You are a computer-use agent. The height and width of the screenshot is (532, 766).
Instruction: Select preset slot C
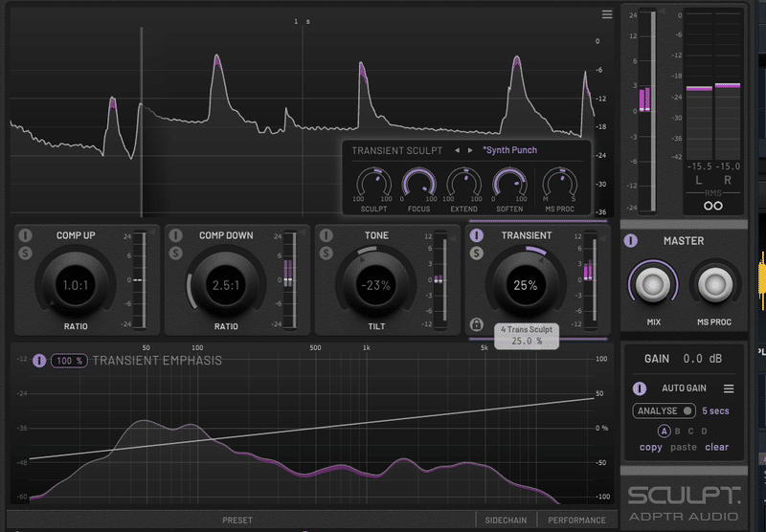690,432
